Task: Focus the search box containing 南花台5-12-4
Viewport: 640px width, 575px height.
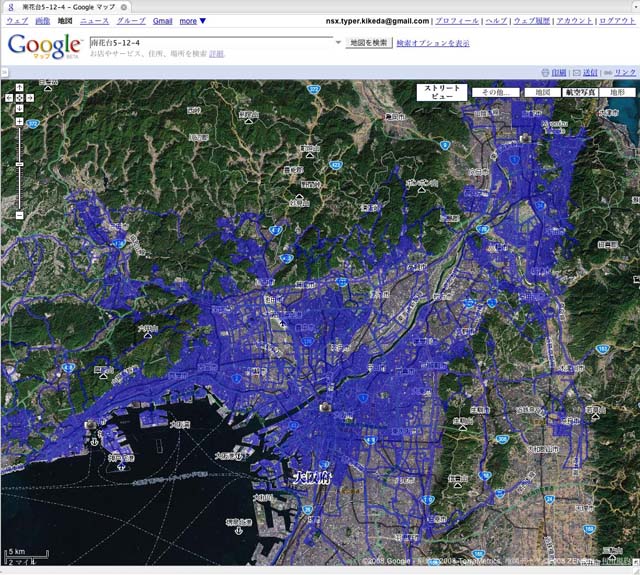Action: click(211, 42)
